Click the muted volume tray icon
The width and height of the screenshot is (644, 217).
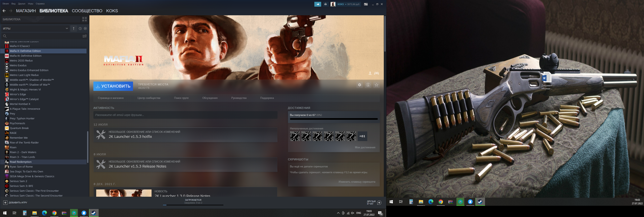pyautogui.click(x=353, y=213)
